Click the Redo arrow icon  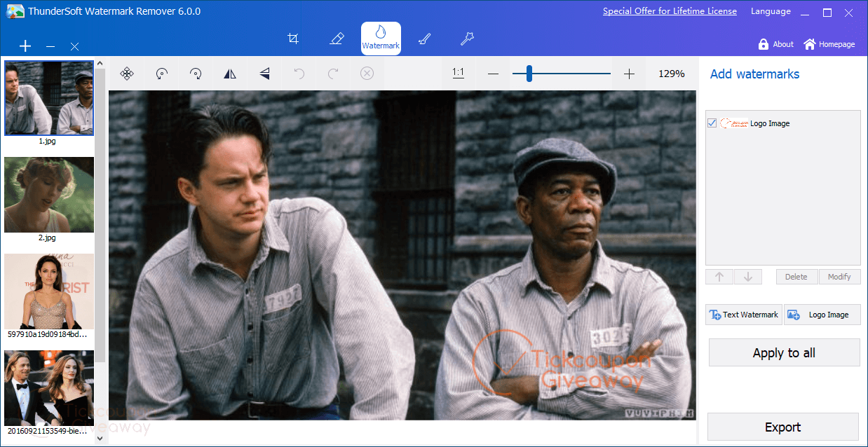coord(334,74)
